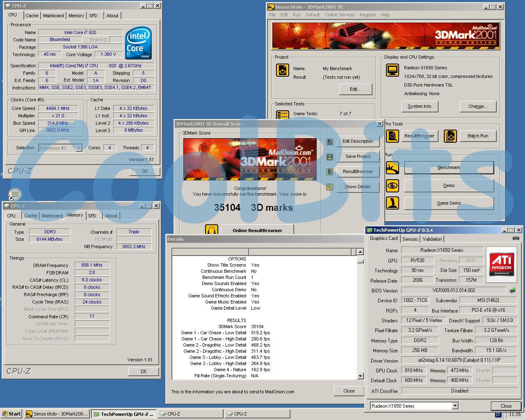This screenshot has height=420, width=525.
Task: Click the desktop shortcut icon
Action: point(15,194)
